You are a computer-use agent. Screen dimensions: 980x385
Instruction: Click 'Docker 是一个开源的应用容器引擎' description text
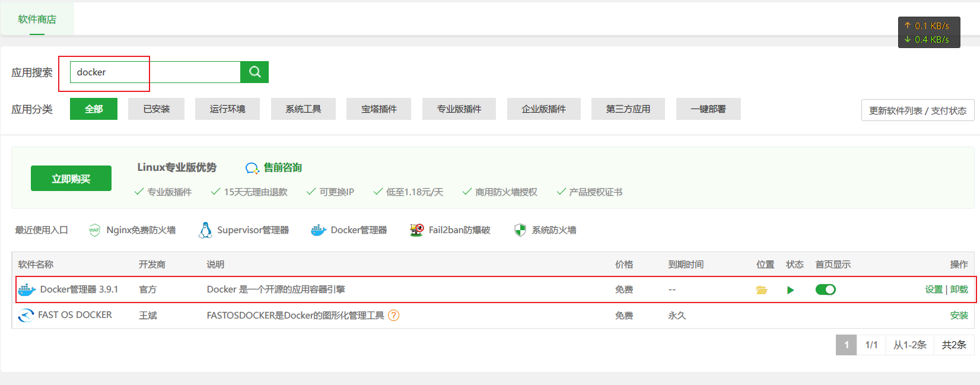[x=276, y=289]
